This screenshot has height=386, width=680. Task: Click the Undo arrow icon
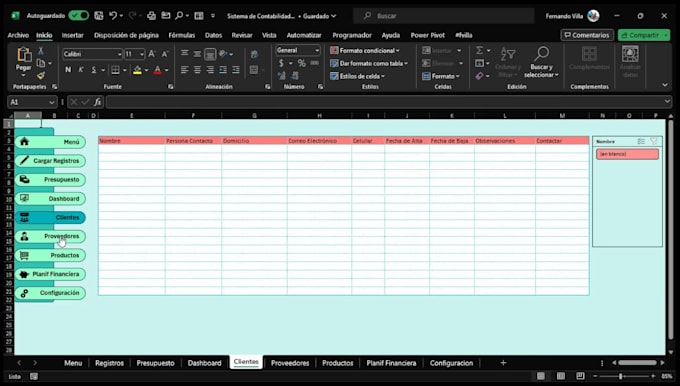point(113,16)
